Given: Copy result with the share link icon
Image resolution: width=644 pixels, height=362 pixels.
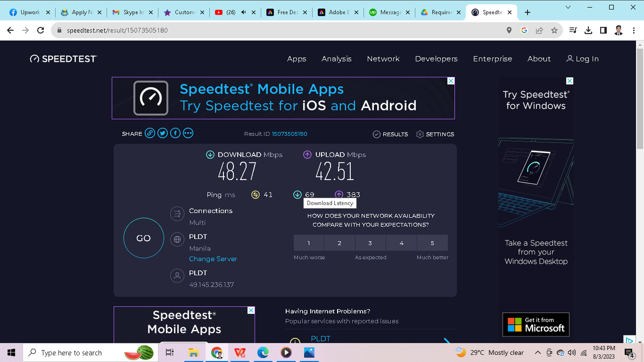Looking at the screenshot, I should (150, 133).
